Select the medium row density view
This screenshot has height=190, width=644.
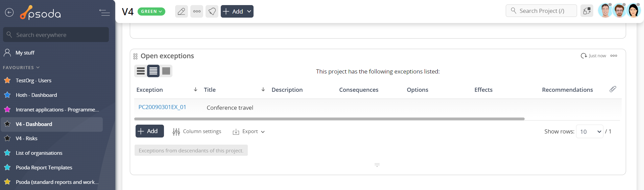[x=153, y=71]
